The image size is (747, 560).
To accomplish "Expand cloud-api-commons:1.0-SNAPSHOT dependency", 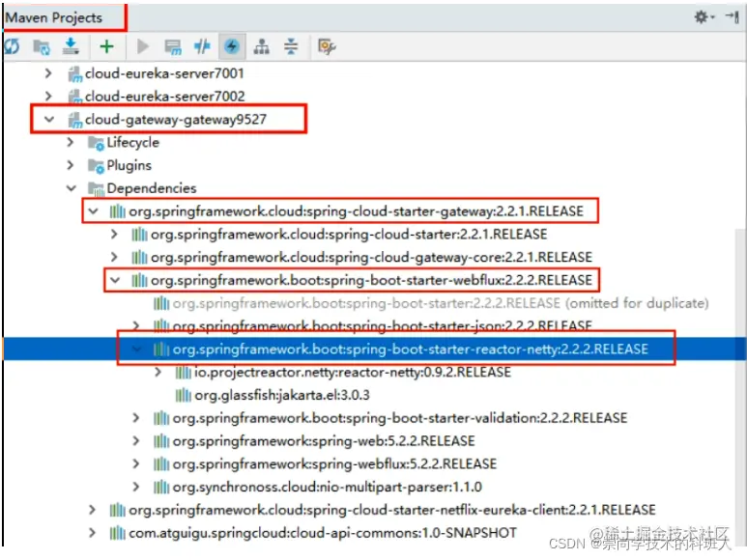I will tap(93, 533).
